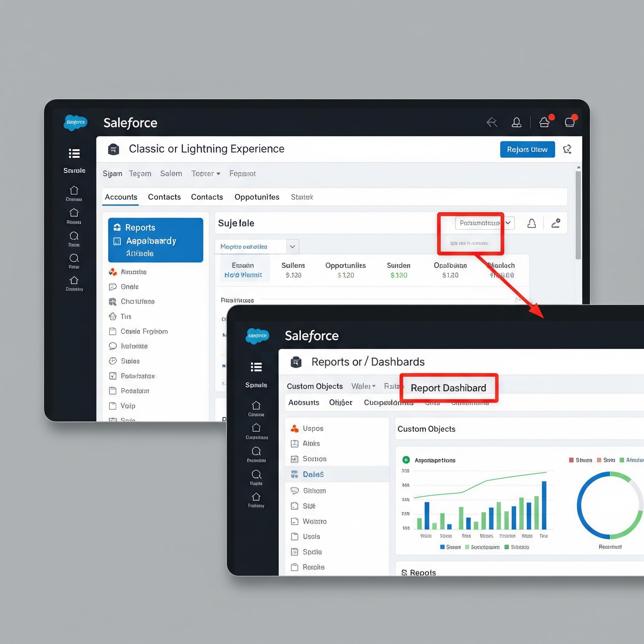Open the Tooter dropdown menu
644x644 pixels.
point(206,174)
